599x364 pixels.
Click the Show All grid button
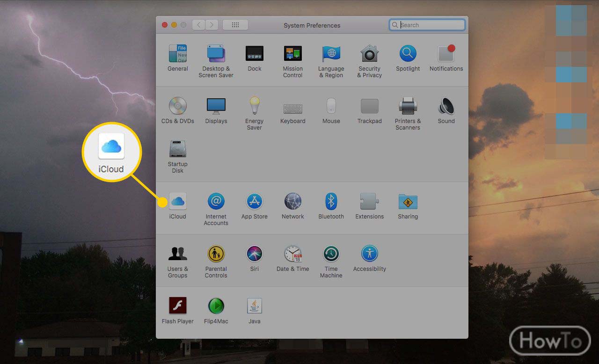[235, 25]
